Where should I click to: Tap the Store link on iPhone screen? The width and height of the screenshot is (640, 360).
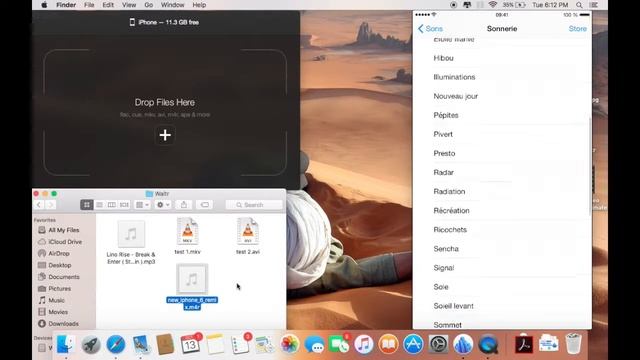pos(578,29)
